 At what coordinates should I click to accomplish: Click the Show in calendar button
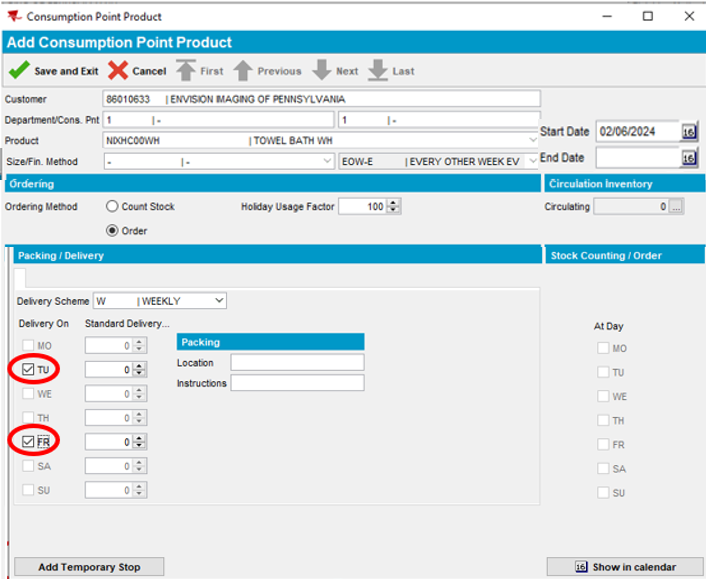tap(625, 567)
